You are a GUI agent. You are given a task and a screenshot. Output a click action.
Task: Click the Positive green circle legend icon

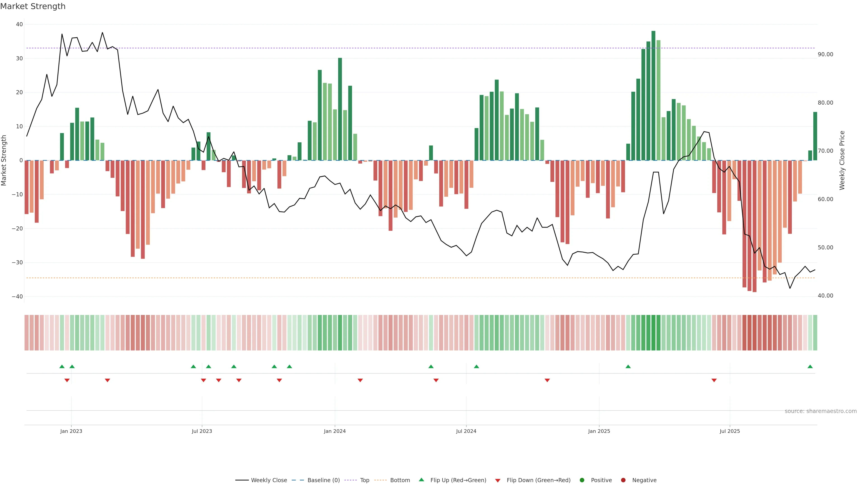click(582, 480)
